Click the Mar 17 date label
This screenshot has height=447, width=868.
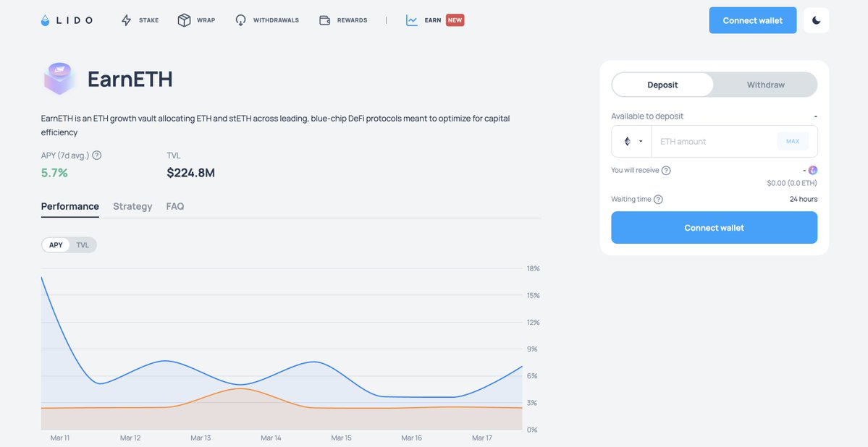[x=481, y=438]
